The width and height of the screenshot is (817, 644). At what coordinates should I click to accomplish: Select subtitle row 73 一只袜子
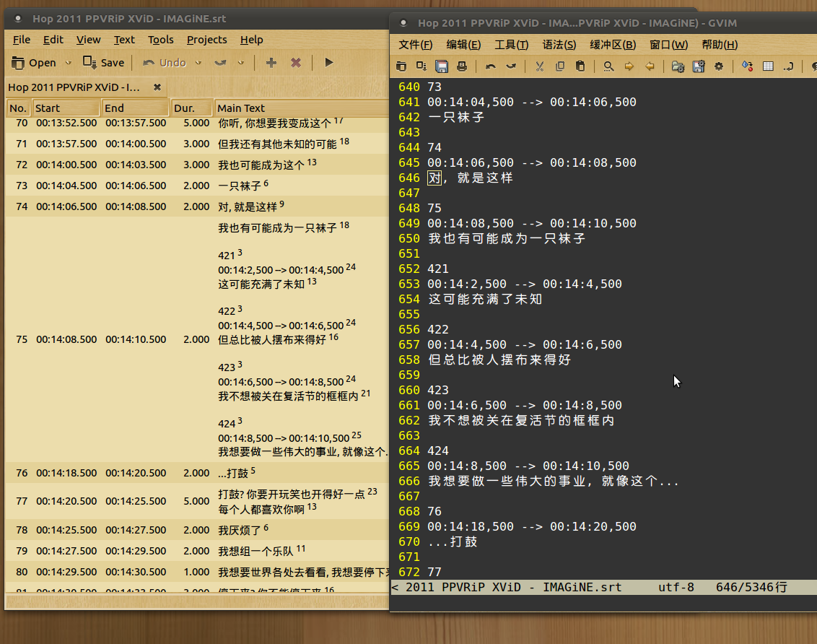pyautogui.click(x=197, y=185)
